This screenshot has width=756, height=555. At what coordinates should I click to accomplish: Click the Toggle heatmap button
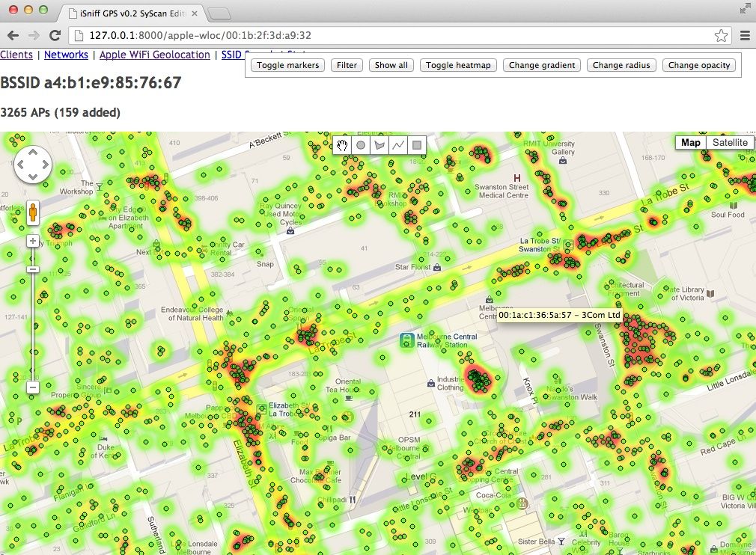[x=458, y=65]
